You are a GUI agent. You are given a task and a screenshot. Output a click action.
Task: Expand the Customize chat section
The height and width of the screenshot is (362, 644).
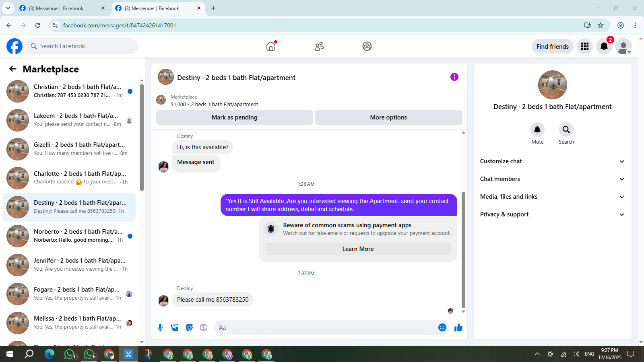coord(553,161)
